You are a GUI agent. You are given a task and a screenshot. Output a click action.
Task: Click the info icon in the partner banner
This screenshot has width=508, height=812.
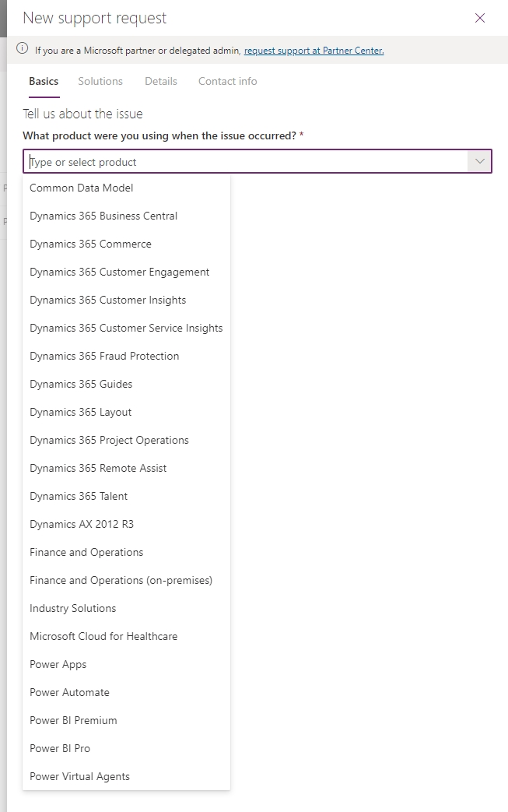pos(23,50)
